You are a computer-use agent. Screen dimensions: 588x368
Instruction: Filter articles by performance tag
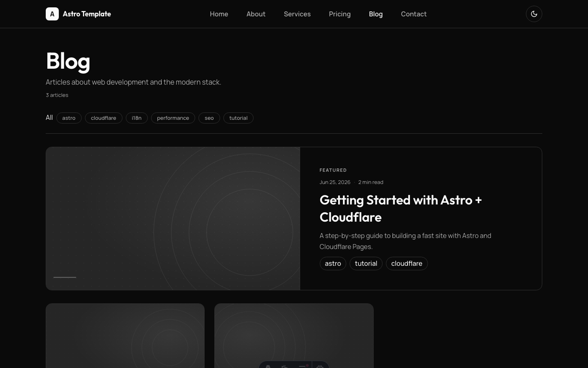point(173,118)
